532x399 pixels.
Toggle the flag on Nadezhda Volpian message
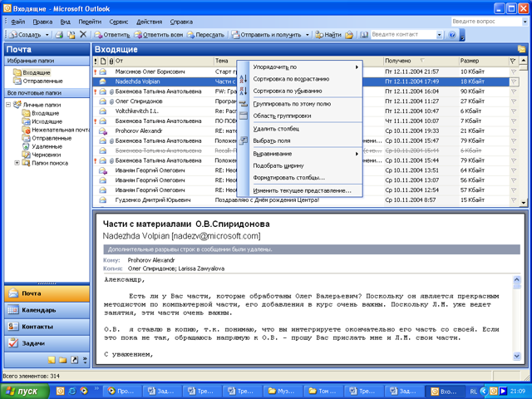[514, 81]
